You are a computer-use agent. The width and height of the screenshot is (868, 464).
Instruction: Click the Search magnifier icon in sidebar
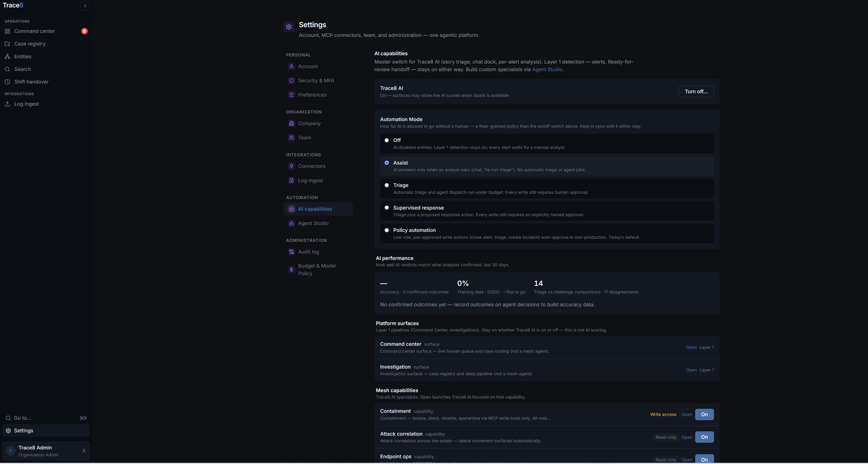coord(8,69)
